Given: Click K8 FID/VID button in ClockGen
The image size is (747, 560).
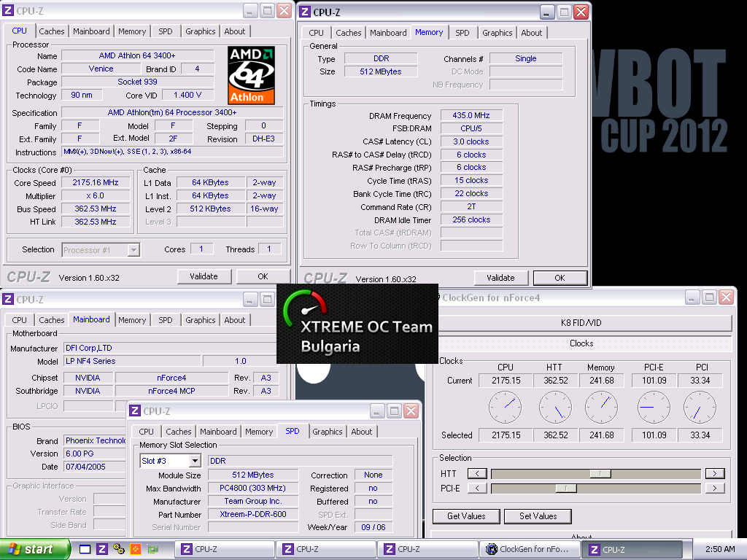Looking at the screenshot, I should pos(581,323).
